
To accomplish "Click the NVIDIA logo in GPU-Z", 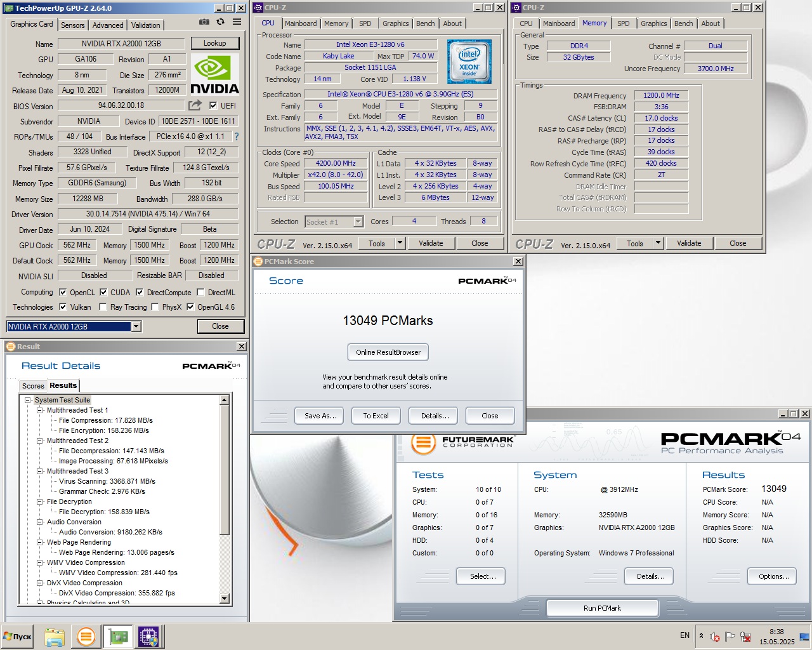I will (214, 75).
